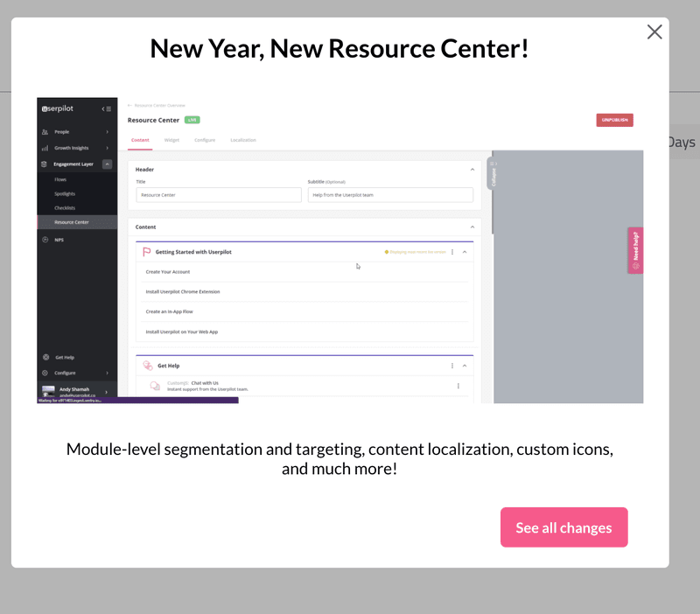Collapse the Header section
Screen dimensions: 700x614
click(x=472, y=171)
